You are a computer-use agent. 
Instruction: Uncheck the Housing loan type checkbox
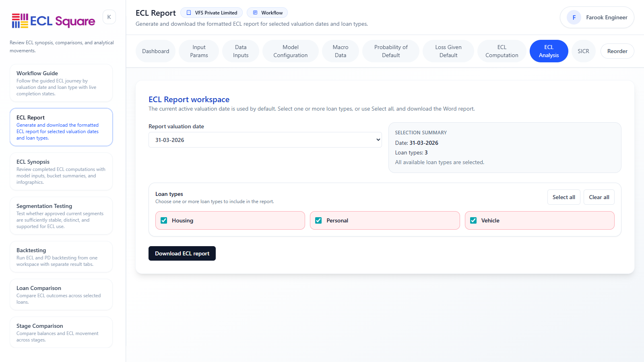tap(164, 220)
